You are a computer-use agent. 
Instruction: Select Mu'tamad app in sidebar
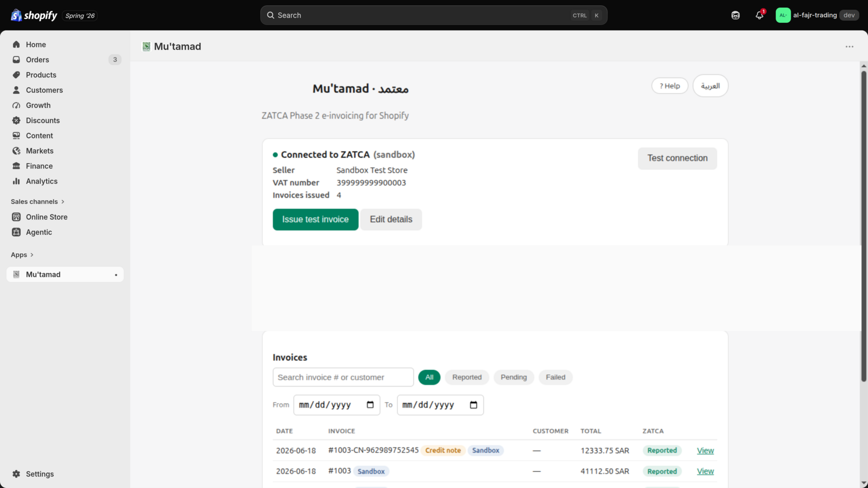pos(65,274)
